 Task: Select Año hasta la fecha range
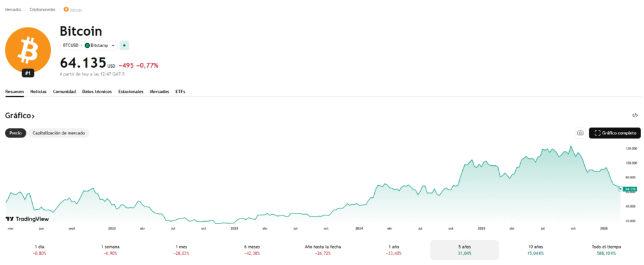pos(323,250)
